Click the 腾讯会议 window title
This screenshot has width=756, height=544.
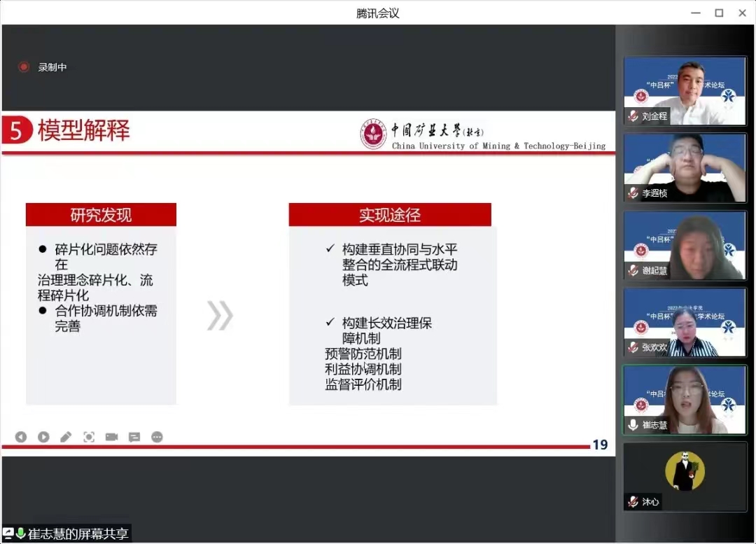pos(377,13)
